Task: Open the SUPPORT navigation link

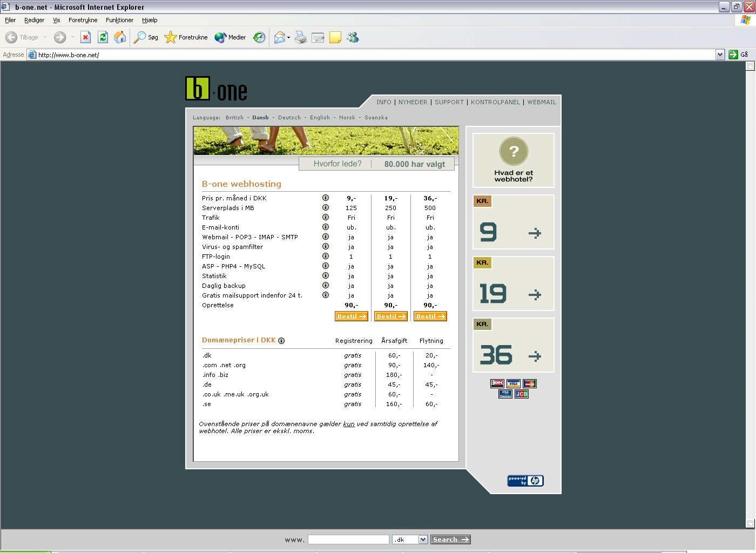Action: (x=449, y=102)
